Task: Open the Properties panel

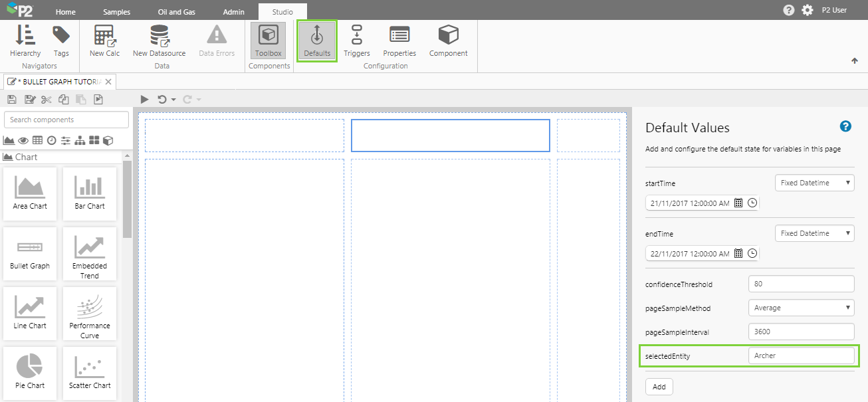Action: [399, 41]
